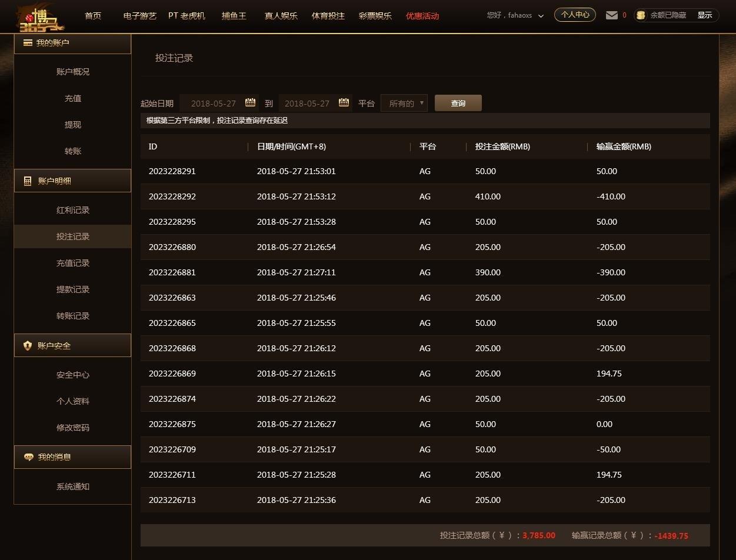Click record ID 2023226713
This screenshot has width=736, height=560.
(x=172, y=500)
